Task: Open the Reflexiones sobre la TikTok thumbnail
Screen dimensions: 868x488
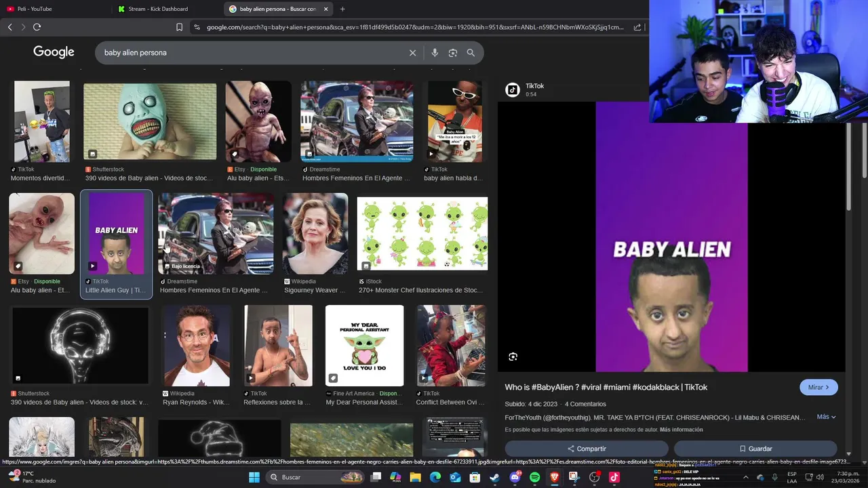Action: (x=278, y=346)
